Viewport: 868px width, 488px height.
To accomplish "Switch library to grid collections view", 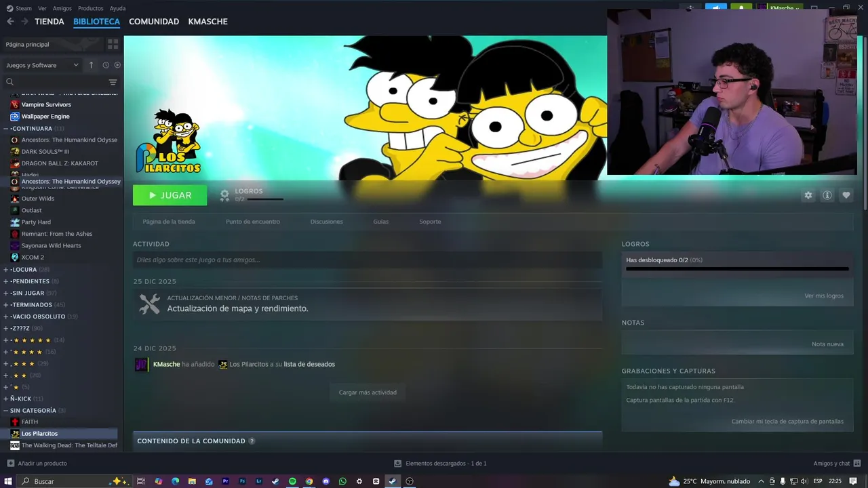I will pos(113,44).
